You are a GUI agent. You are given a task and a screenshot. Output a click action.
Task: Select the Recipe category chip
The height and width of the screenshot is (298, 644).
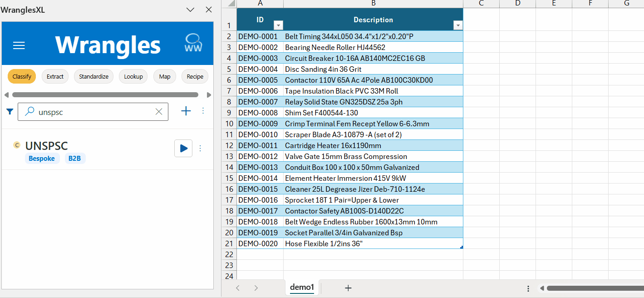pos(195,76)
